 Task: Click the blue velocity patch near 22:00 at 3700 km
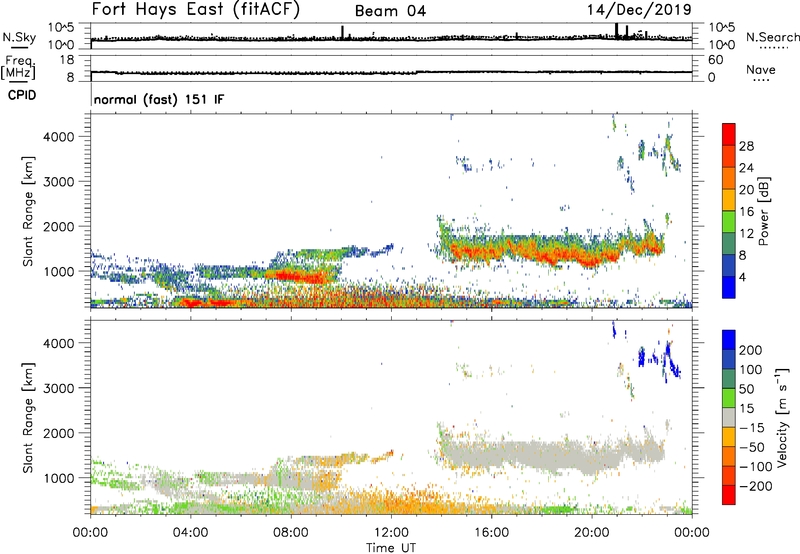pos(641,356)
